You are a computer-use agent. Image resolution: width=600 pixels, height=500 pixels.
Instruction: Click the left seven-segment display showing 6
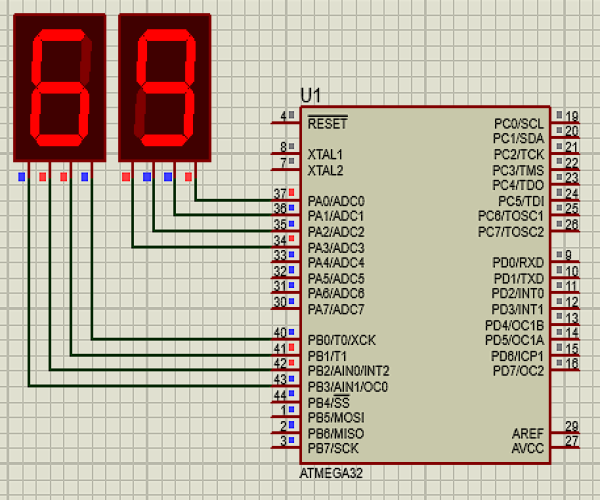pos(59,87)
